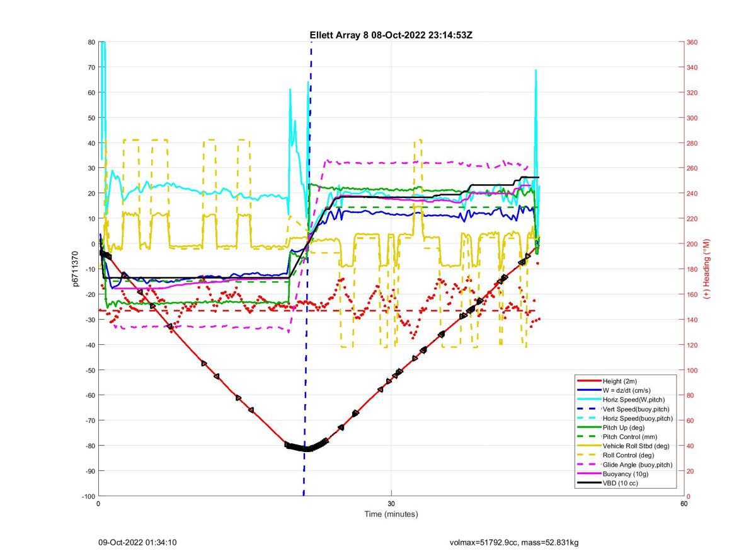The height and width of the screenshot is (558, 756).
Task: Select legend entry "Vehicle Roll Stbd (deg)"
Action: tap(636, 446)
